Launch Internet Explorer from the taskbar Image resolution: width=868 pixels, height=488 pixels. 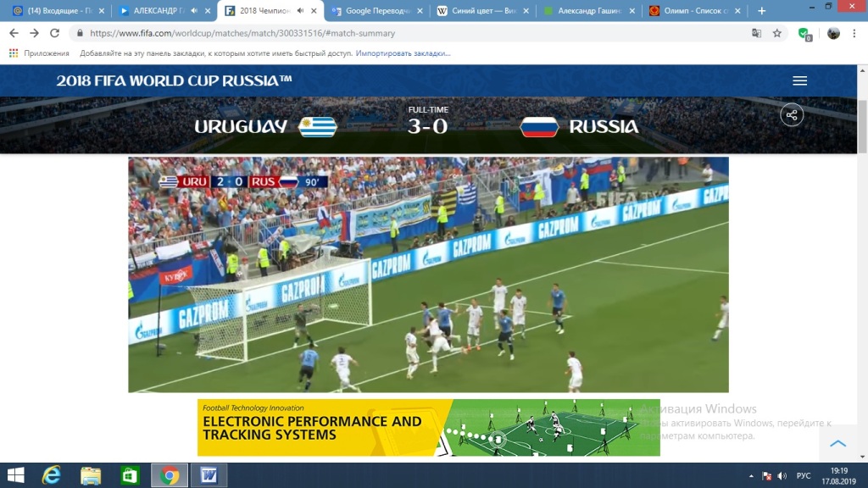pyautogui.click(x=52, y=475)
